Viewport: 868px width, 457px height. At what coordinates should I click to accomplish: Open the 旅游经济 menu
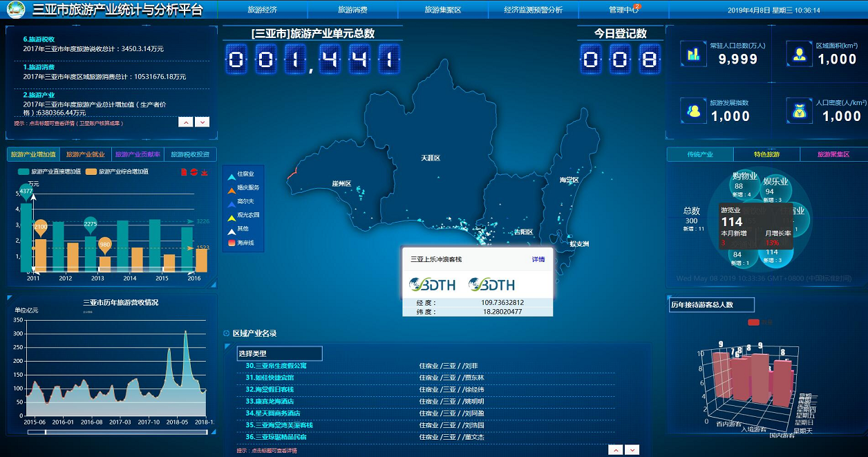point(262,10)
